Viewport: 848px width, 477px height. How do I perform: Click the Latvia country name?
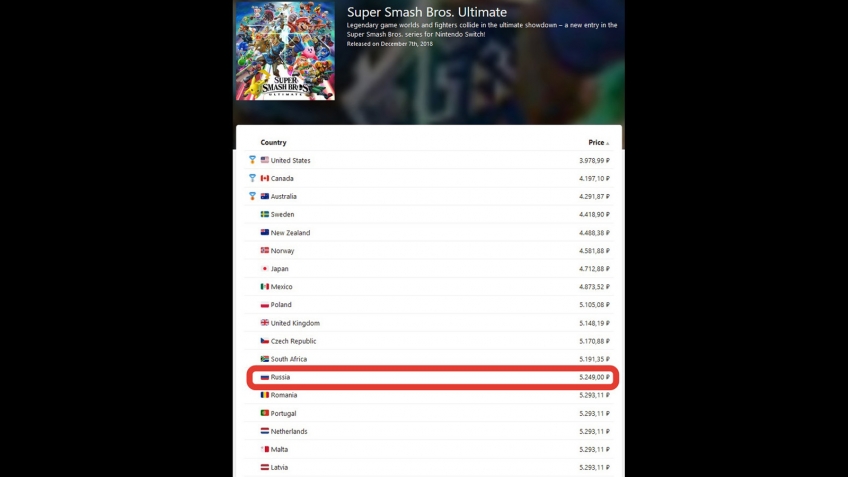(x=279, y=467)
